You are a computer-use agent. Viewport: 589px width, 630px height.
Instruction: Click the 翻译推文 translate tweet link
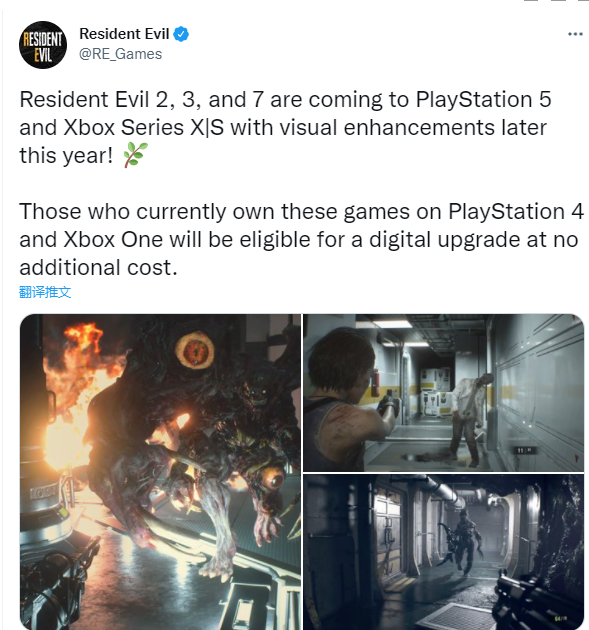point(45,292)
